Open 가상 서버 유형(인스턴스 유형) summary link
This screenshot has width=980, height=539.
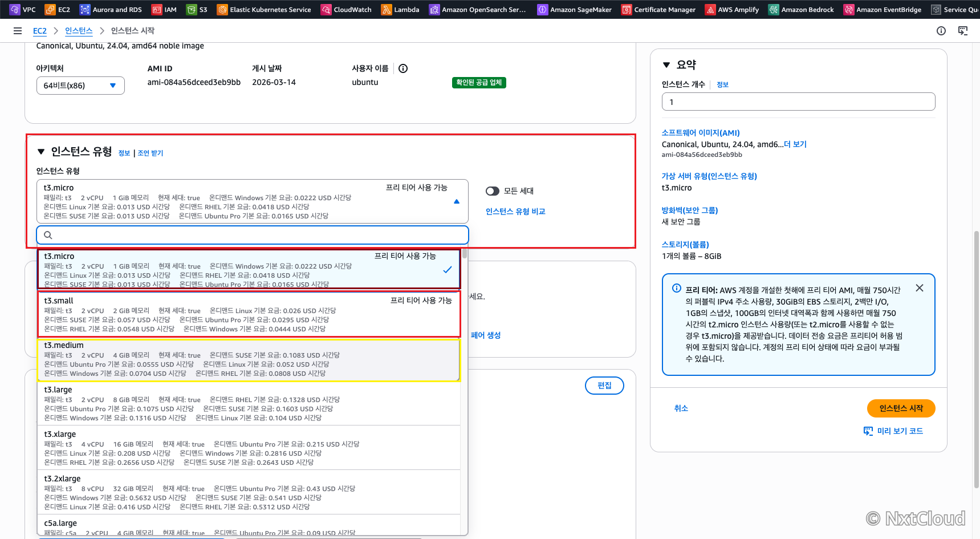tap(709, 176)
